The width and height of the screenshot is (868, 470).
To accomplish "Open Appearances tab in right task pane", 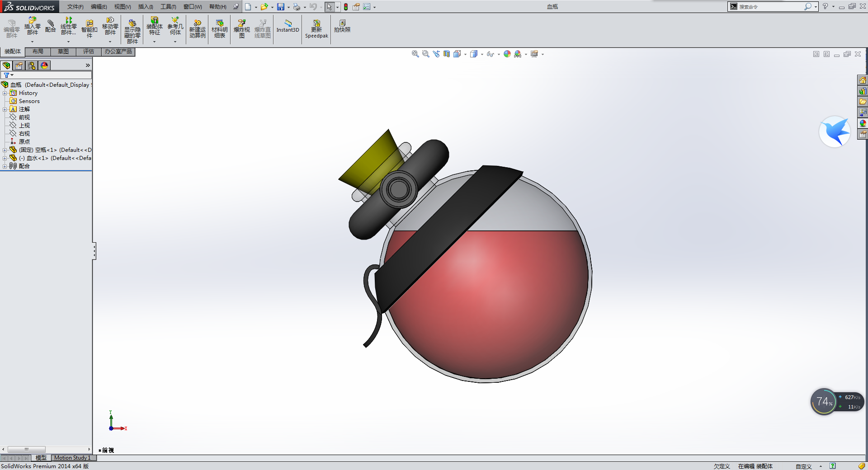I will (x=863, y=123).
